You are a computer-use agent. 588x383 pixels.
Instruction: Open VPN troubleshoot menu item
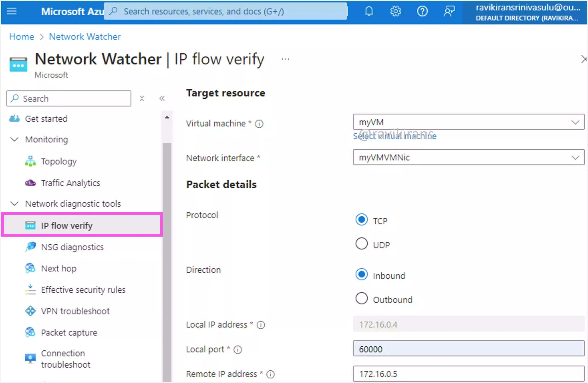click(75, 311)
